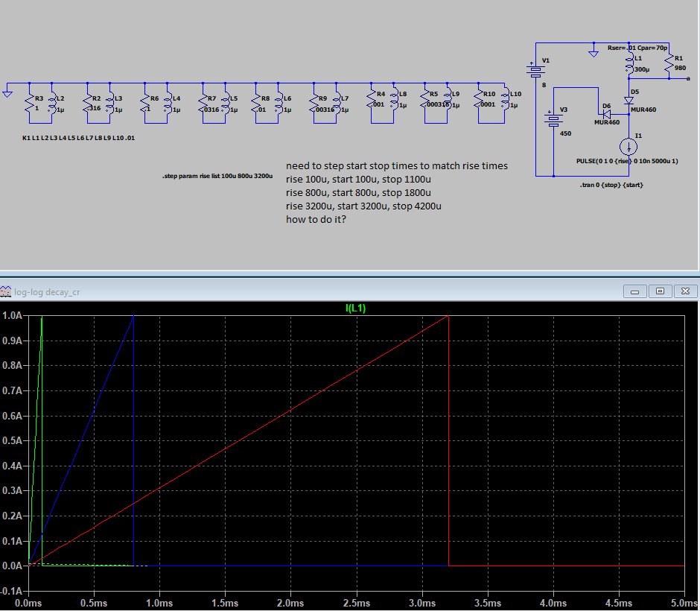Close the log-log decay_cr waveform window

click(684, 291)
